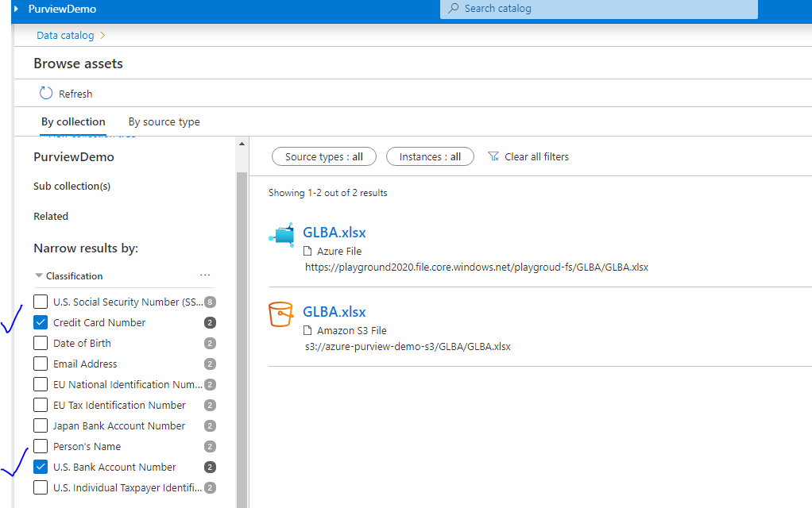Click the left panel vertical scrollbar thumb
Viewport: 812px width, 508px height.
click(x=242, y=339)
